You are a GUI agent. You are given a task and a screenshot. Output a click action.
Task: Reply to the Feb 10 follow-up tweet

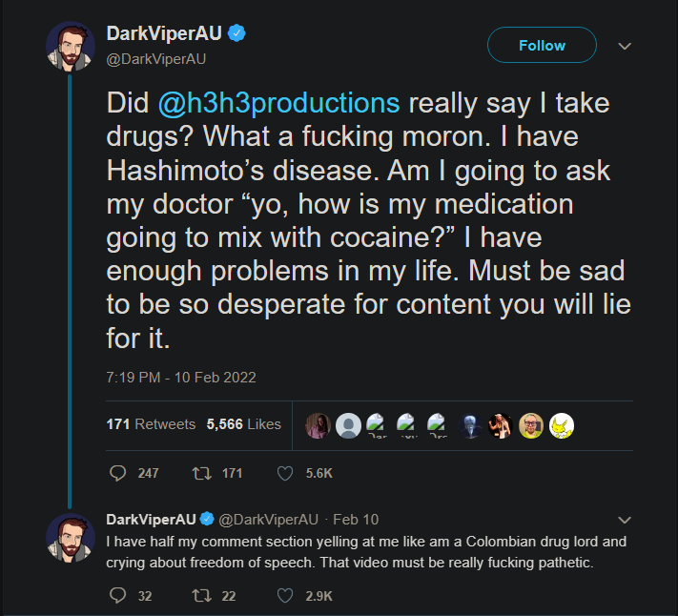[x=119, y=596]
